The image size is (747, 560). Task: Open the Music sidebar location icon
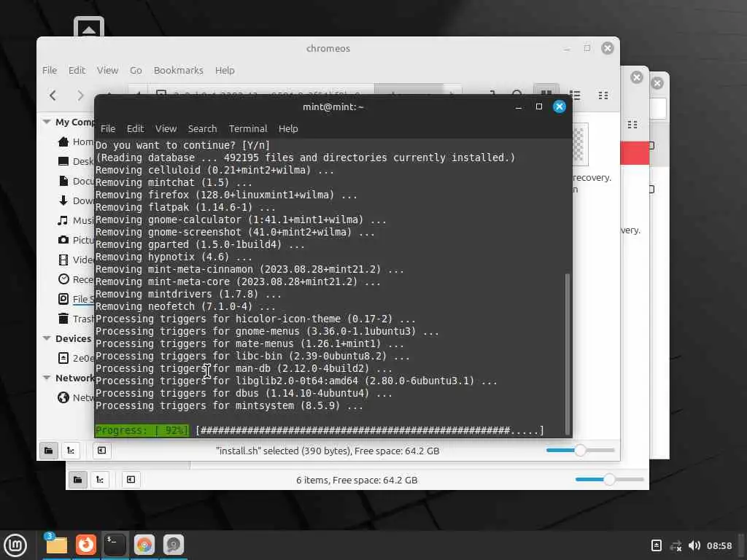point(63,220)
